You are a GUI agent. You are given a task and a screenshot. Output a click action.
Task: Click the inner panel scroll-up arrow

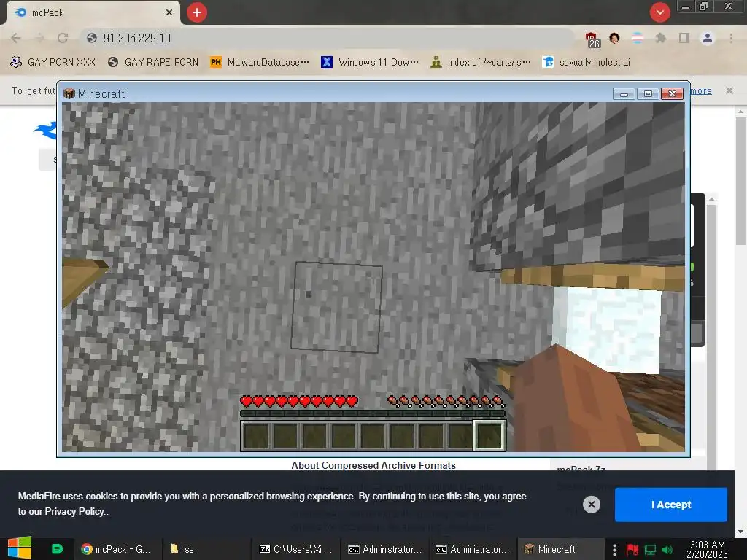[711, 199]
